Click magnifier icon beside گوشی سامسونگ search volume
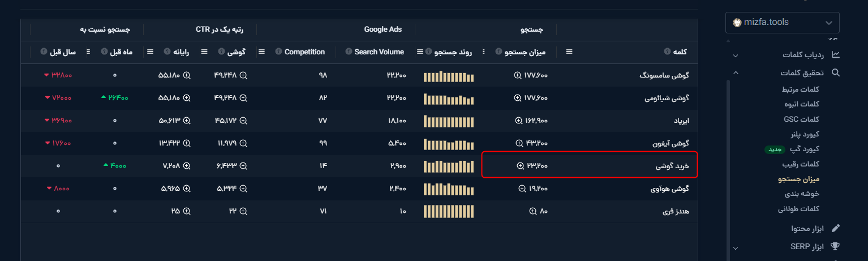Viewport: 868px width, 261px height. coord(517,75)
